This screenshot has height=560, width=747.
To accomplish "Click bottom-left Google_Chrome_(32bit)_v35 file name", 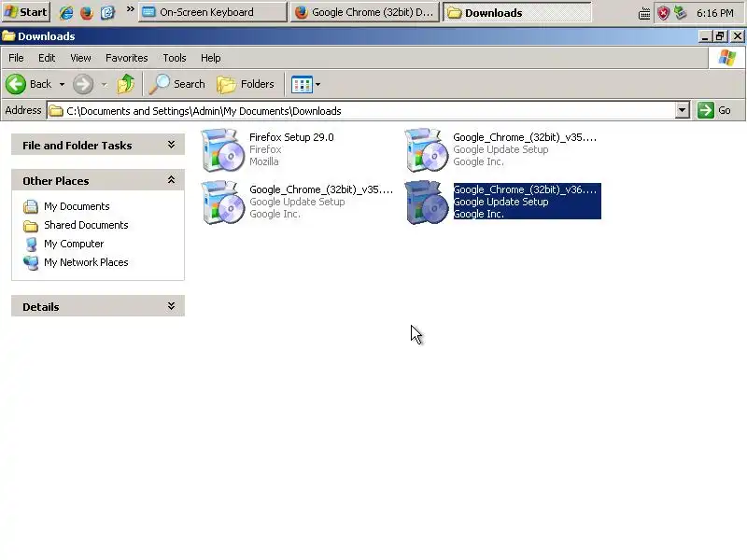I will point(321,189).
